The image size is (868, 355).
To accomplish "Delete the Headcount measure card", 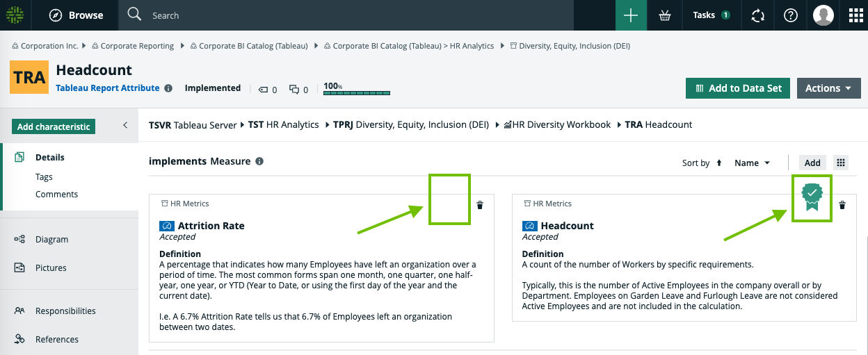I will 842,205.
